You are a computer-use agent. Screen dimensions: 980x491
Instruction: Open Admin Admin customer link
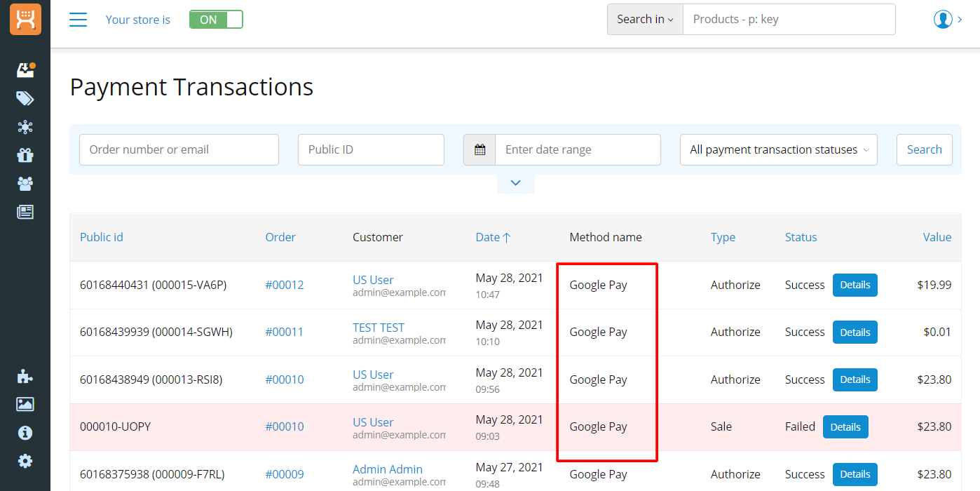388,469
